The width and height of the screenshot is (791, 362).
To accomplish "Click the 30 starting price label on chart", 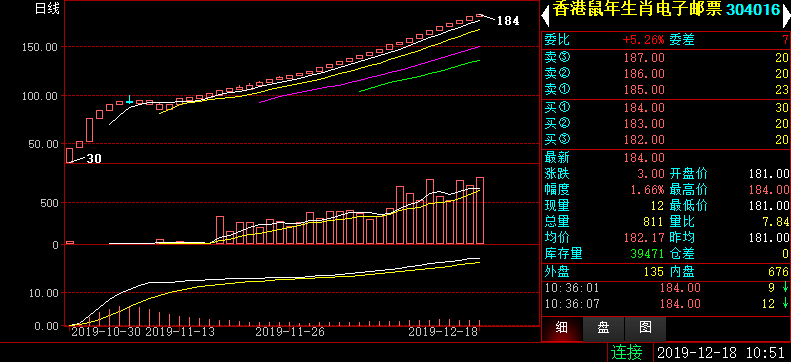I will coord(94,159).
